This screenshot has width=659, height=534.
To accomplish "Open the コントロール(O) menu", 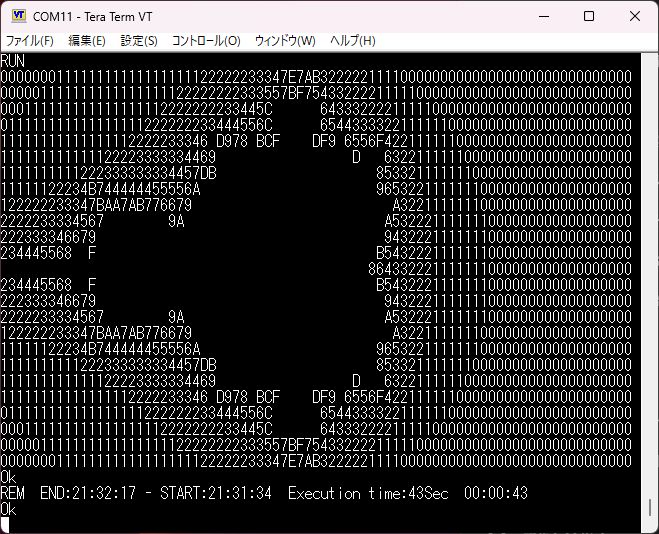I will pyautogui.click(x=206, y=41).
